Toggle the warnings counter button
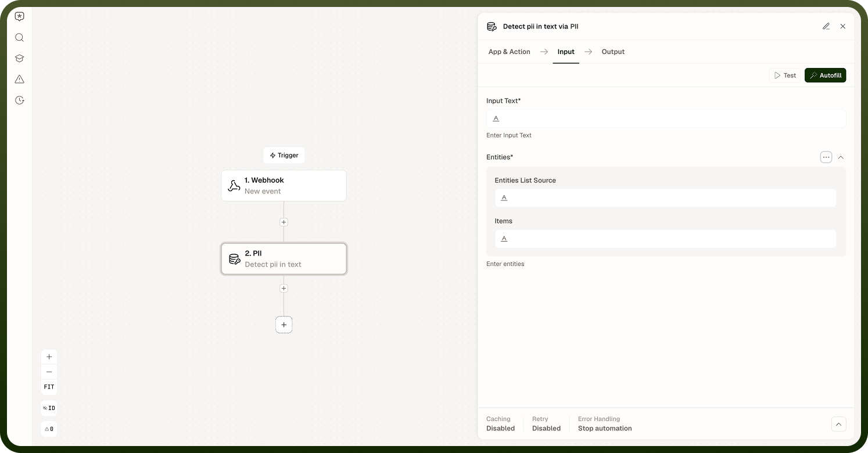The width and height of the screenshot is (868, 453). click(49, 429)
